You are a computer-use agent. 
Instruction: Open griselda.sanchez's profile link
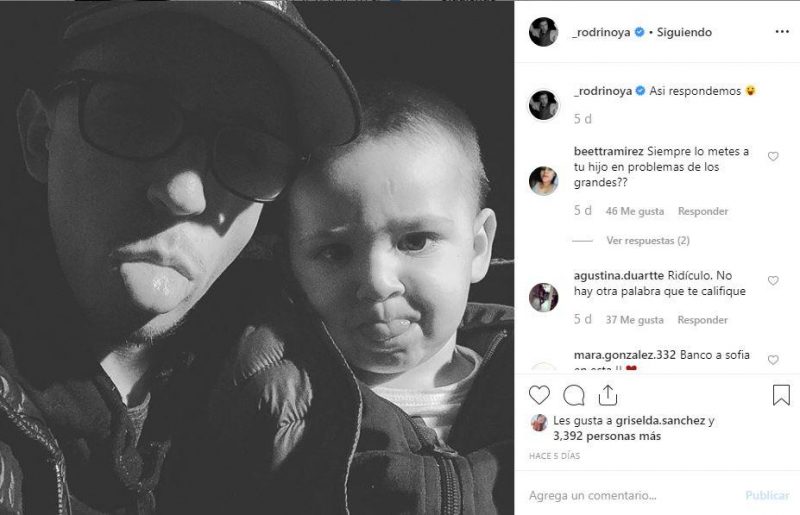[x=661, y=421]
